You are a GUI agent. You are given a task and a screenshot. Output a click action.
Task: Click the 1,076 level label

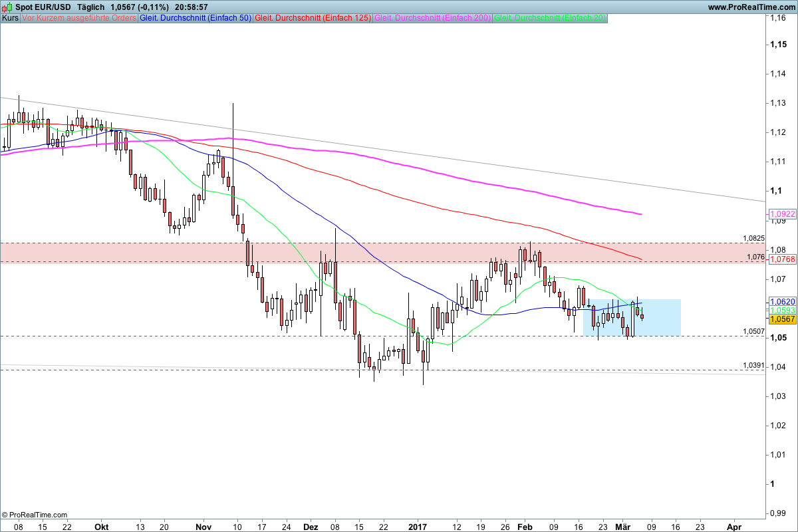coord(756,257)
